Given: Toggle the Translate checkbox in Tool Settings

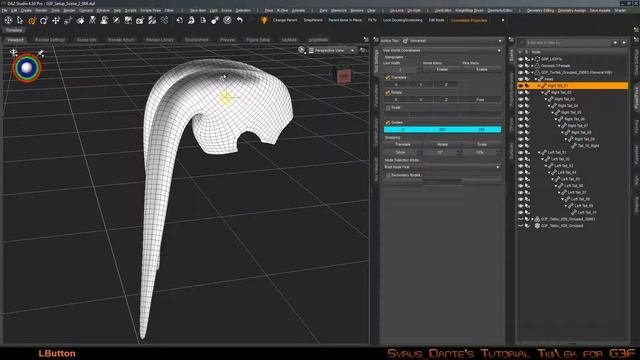Looking at the screenshot, I should 388,78.
